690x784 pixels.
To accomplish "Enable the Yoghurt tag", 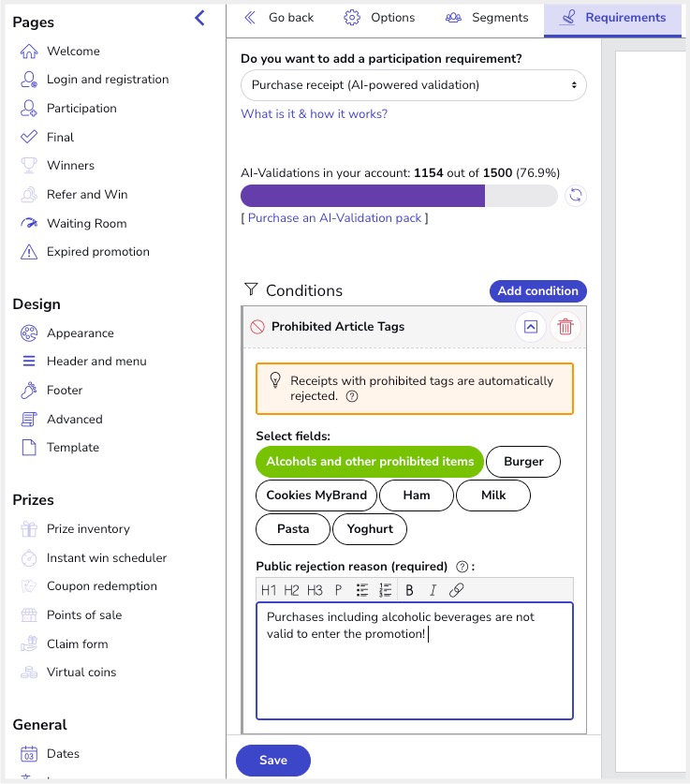I will click(x=370, y=529).
